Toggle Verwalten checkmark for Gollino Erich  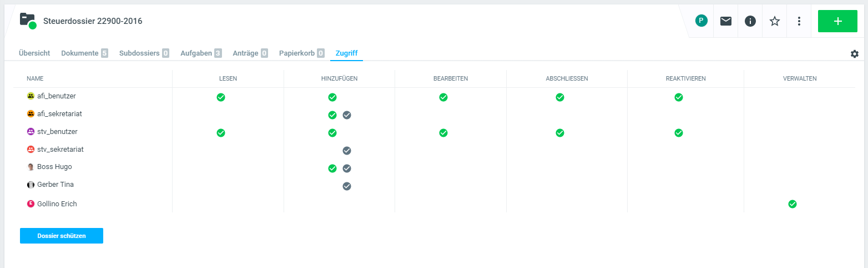coord(793,204)
